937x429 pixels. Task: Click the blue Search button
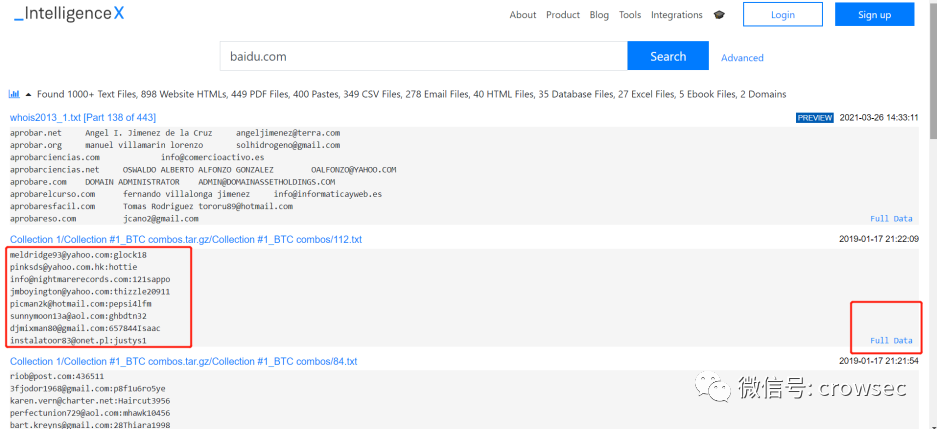pos(668,56)
